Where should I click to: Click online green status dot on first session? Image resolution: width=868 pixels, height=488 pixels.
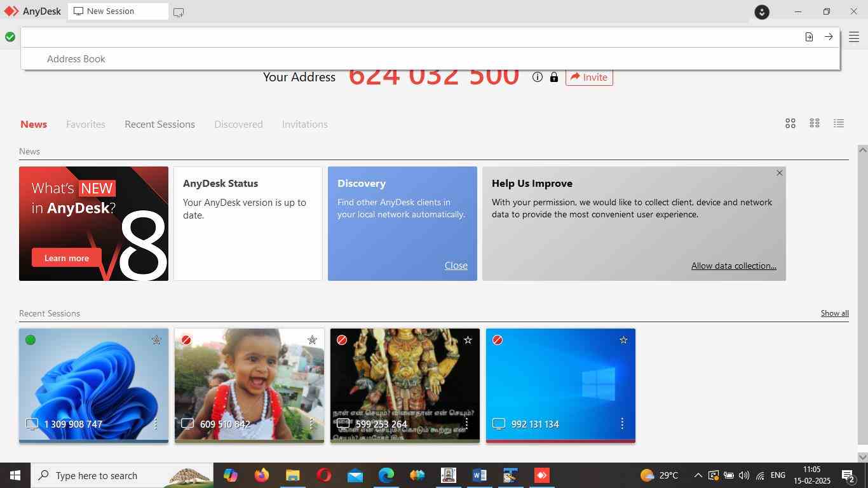31,340
